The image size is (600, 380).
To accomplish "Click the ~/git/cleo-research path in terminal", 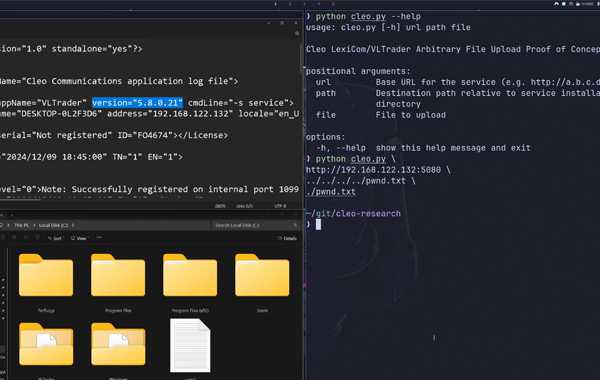I will click(353, 214).
